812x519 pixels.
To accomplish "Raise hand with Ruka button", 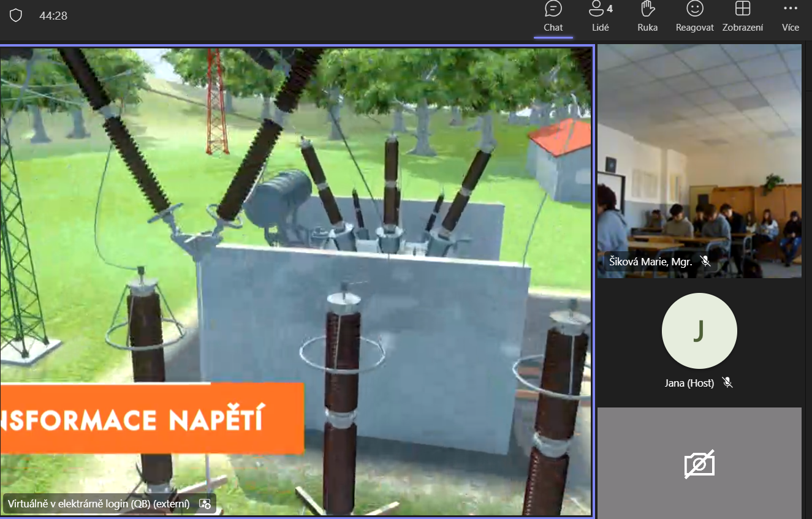I will point(647,17).
